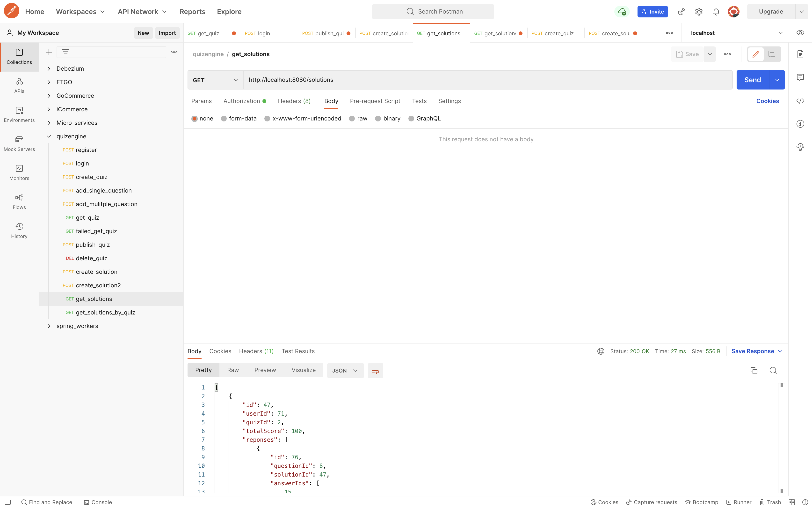Viewport: 812px width, 508px height.
Task: Open capture requests satellite icon in header
Action: pyautogui.click(x=681, y=11)
